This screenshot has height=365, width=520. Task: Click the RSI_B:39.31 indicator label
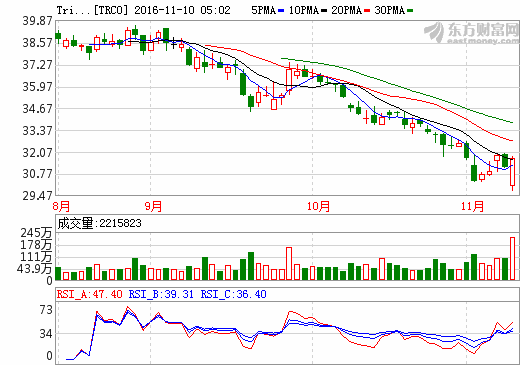[161, 294]
